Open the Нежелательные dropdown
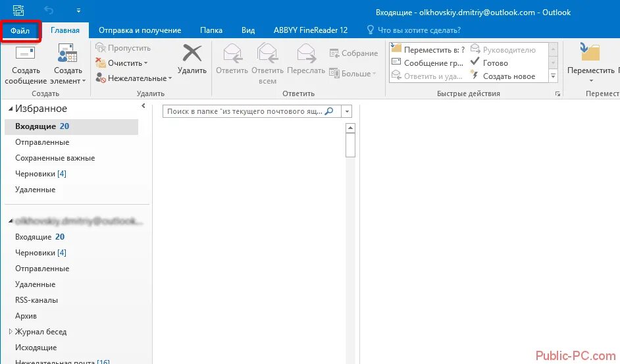Viewport: 620px width, 364px height. pos(134,78)
